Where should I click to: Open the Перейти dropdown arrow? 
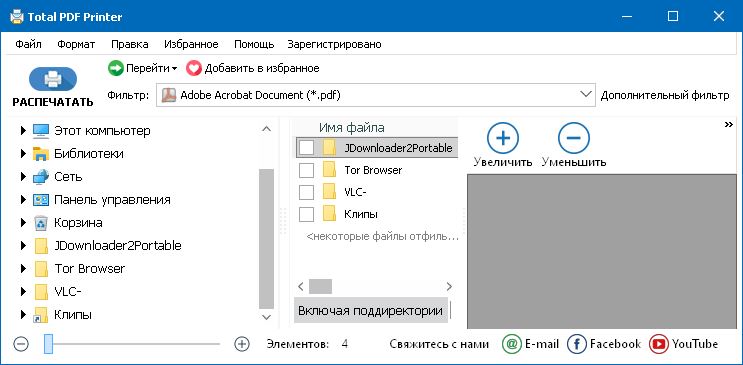point(175,69)
